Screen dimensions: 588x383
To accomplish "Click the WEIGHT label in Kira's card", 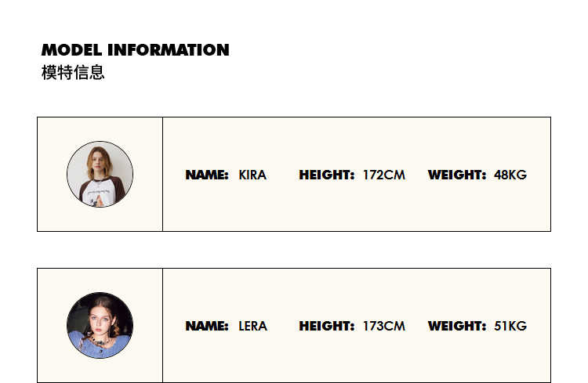I will (x=457, y=175).
